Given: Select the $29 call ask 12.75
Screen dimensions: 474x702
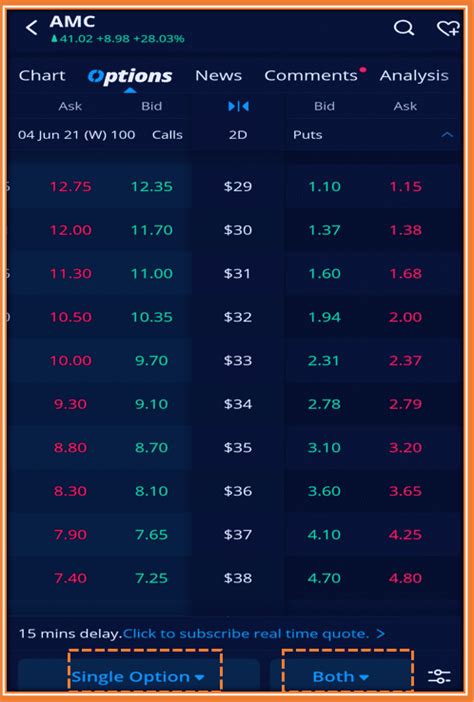Looking at the screenshot, I should pyautogui.click(x=71, y=186).
